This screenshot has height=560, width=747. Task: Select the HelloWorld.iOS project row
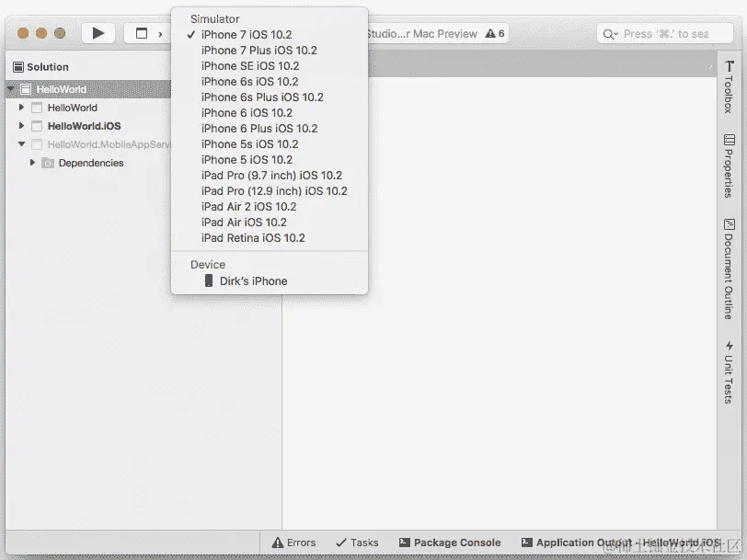pyautogui.click(x=88, y=126)
